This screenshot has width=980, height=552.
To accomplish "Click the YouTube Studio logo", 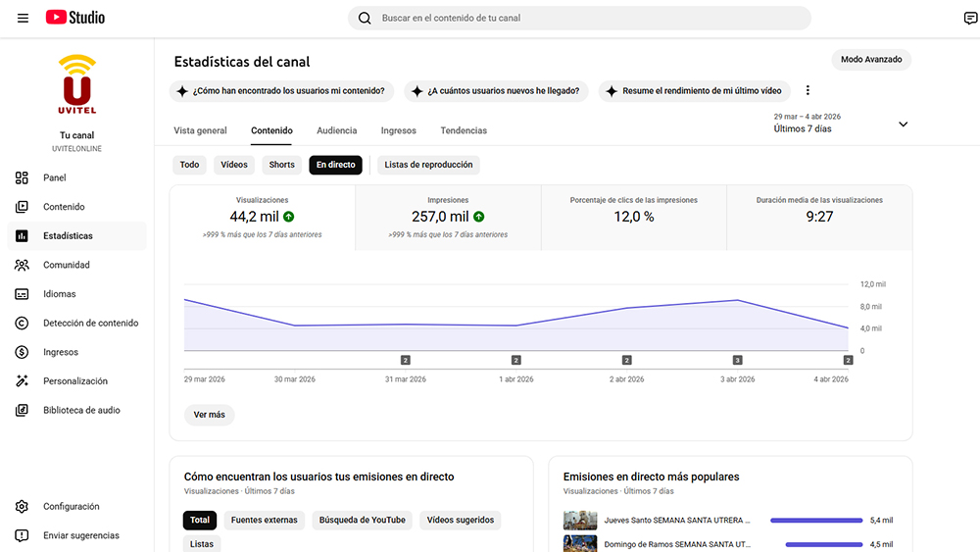I will coord(75,18).
